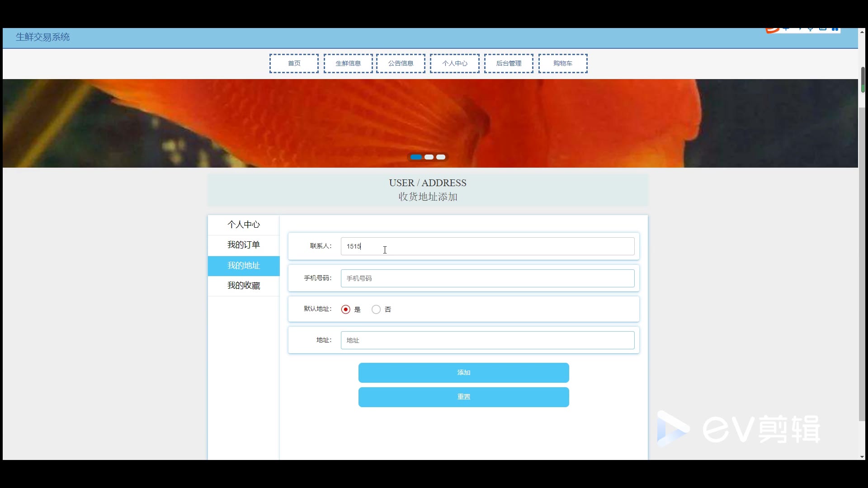Switch to 我的收藏 sidebar tab
The width and height of the screenshot is (868, 488).
pyautogui.click(x=244, y=286)
